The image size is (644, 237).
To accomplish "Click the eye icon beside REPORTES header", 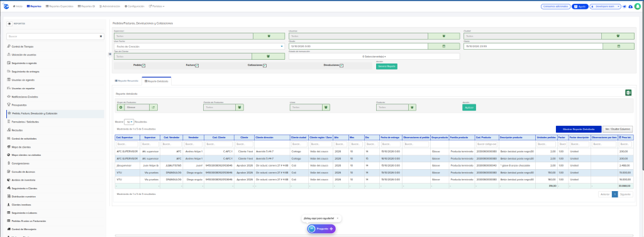I will pyautogui.click(x=9, y=23).
